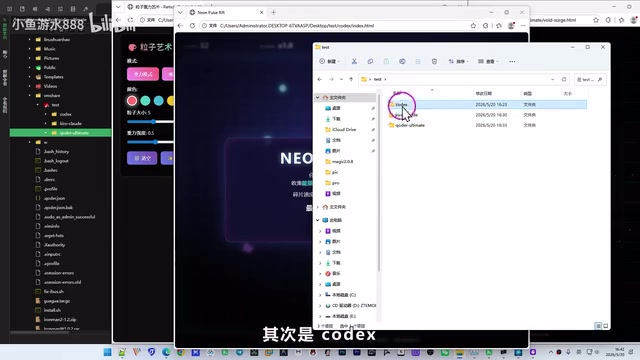Click the Neon Pulse browser address bar URL
Screen dimensions: 640x360
(297, 26)
